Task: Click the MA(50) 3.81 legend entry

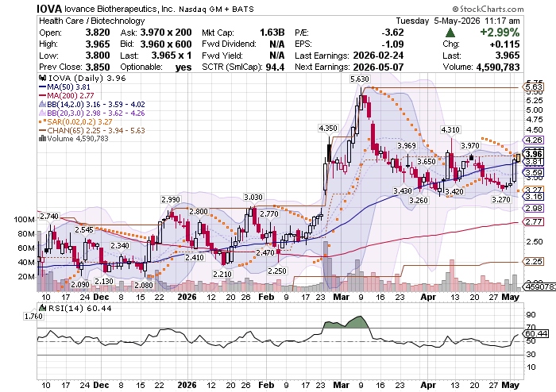Action: (64, 86)
